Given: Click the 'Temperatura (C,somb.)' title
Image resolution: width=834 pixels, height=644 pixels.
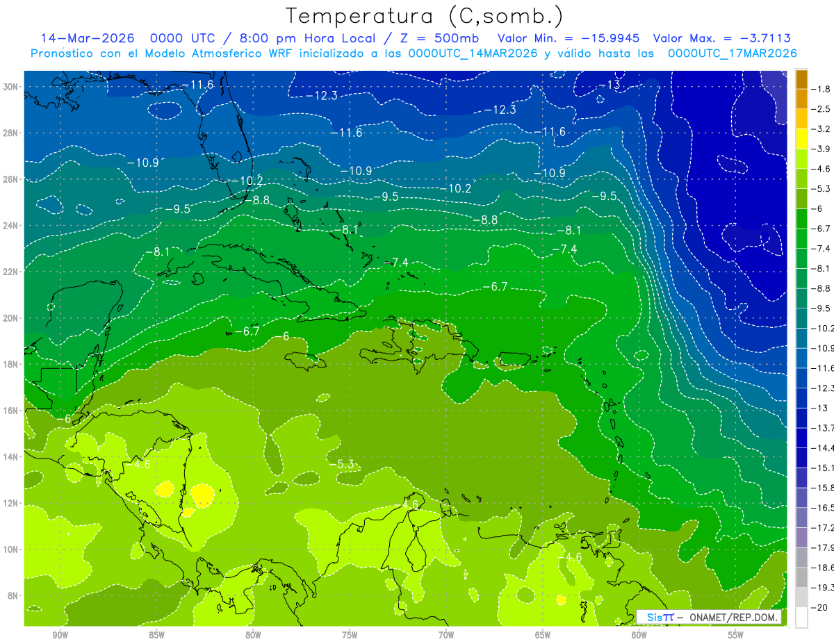Looking at the screenshot, I should (x=425, y=16).
